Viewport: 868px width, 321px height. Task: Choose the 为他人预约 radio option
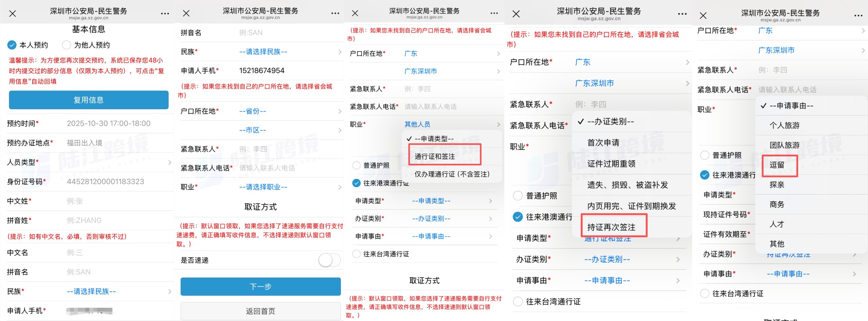66,45
